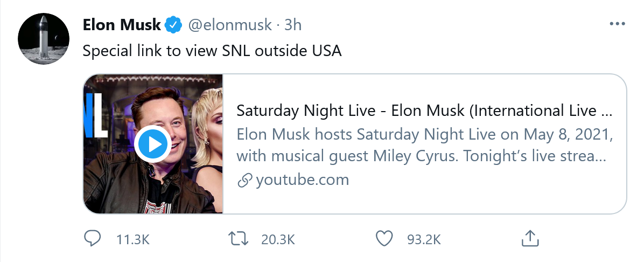Click the blue verified badge
Viewport: 644px width, 262px height.
(173, 25)
